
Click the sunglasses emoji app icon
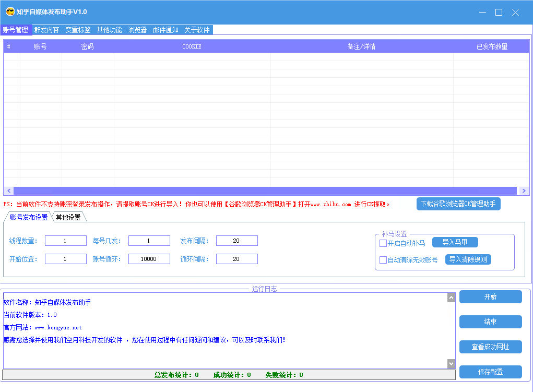coord(10,12)
